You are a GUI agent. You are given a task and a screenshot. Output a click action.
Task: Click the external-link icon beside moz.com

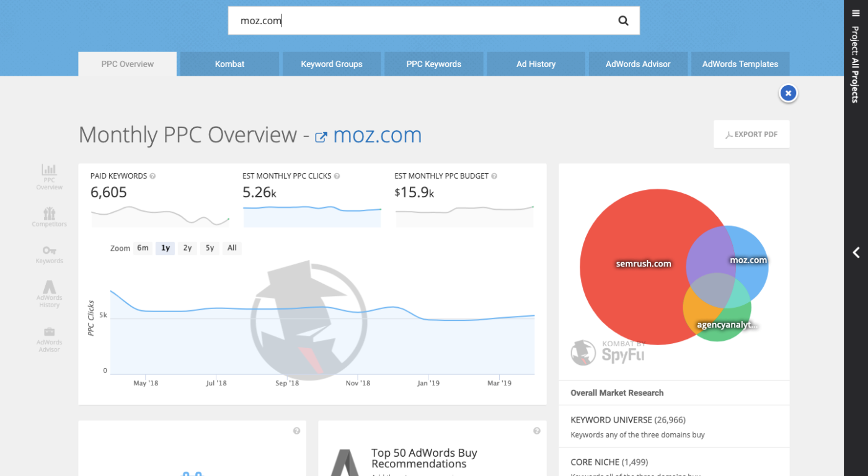(x=321, y=137)
